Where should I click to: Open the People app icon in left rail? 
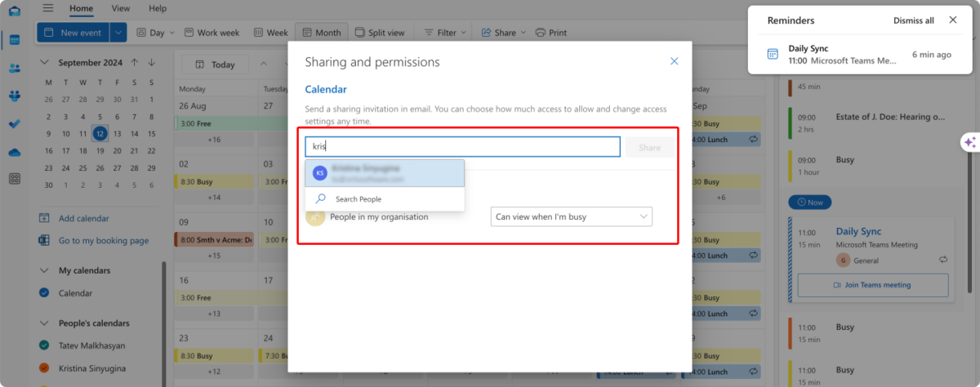click(x=15, y=69)
